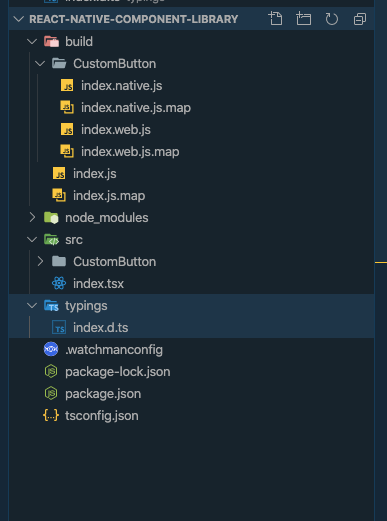Collapse the CustomButton folder inside build
Viewport: 387px width, 521px height.
point(40,63)
